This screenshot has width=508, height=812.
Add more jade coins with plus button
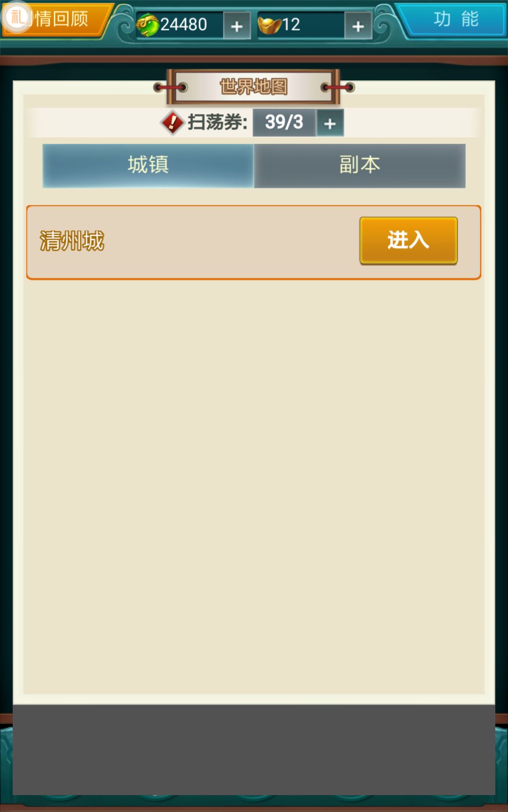coord(237,26)
